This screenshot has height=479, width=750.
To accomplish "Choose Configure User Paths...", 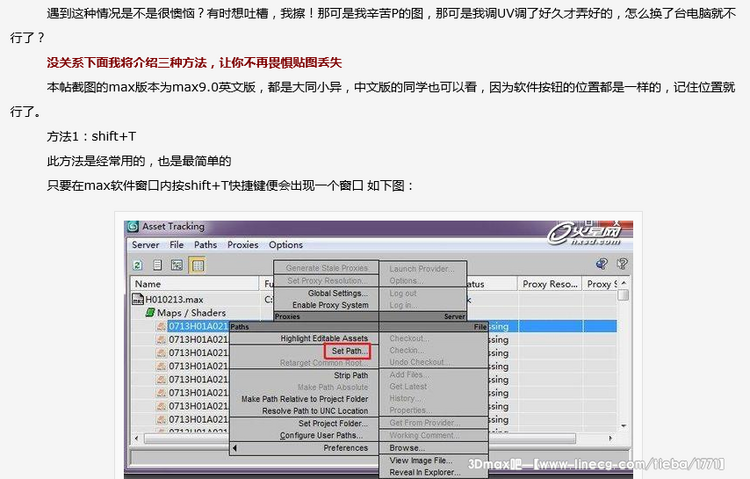I will [x=321, y=435].
